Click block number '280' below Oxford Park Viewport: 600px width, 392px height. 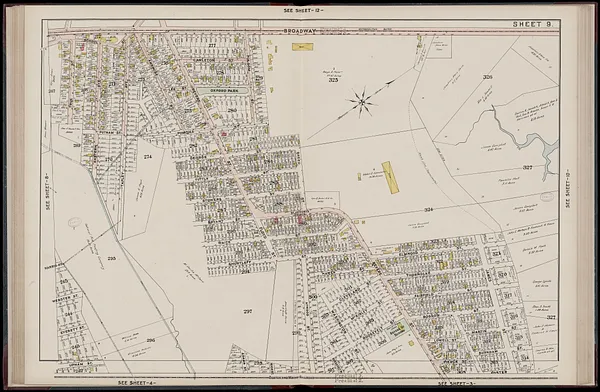coord(232,110)
